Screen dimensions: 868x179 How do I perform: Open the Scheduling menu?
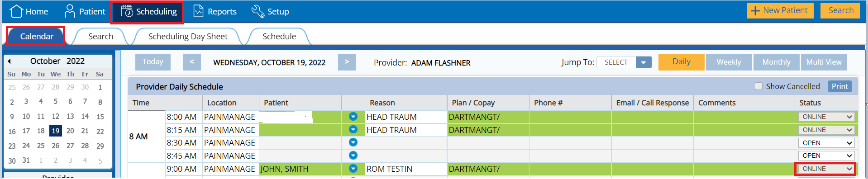(148, 12)
